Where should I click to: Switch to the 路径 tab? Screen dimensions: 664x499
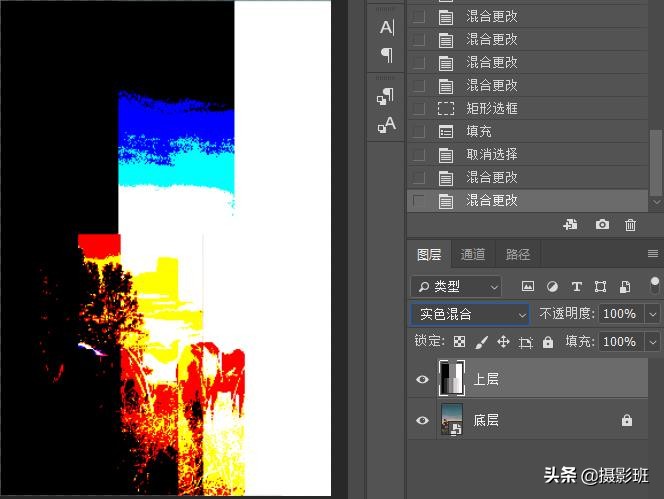coord(517,255)
